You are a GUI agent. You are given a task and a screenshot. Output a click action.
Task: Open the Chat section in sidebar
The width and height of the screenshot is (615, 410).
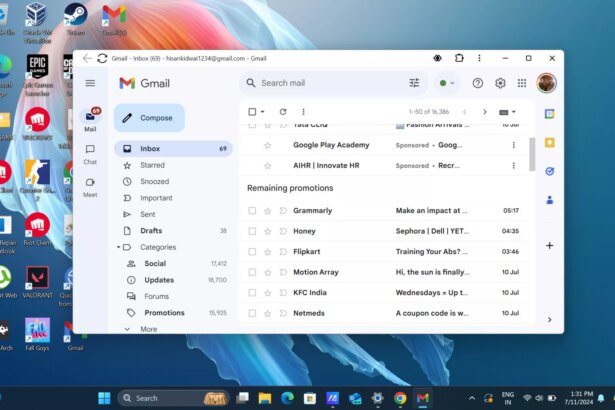90,150
